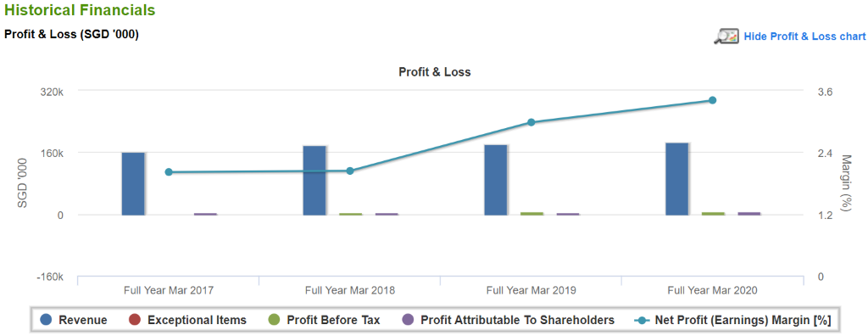Toggle Profit Before Tax legend entry
The height and width of the screenshot is (336, 868).
pyautogui.click(x=323, y=320)
